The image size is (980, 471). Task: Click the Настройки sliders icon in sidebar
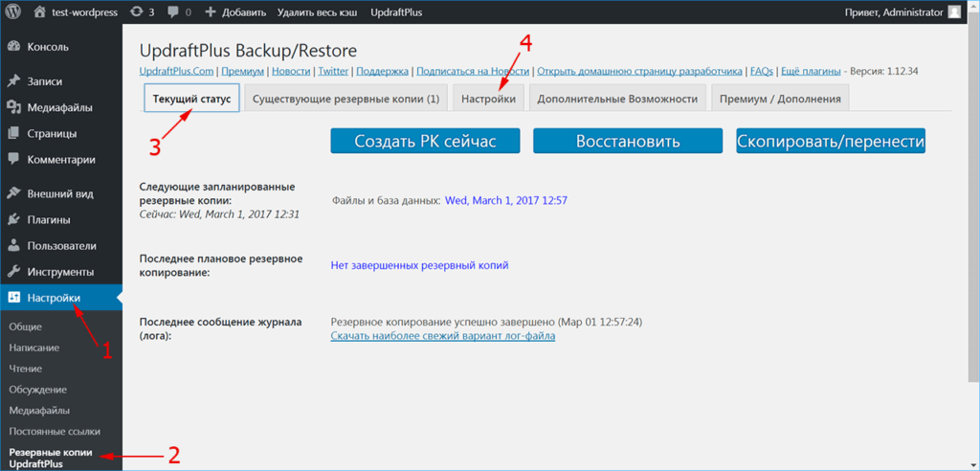click(13, 299)
